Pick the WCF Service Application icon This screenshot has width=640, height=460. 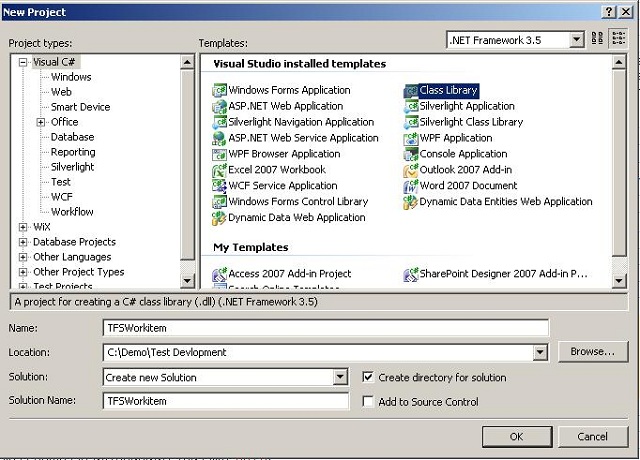coord(219,186)
